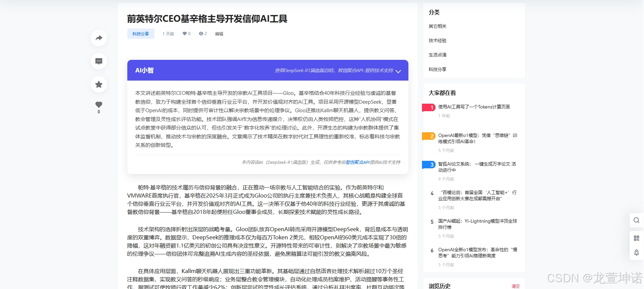Click the rank 2 orange badge
Screen dimensions: 644x289
pyautogui.click(x=429, y=136)
